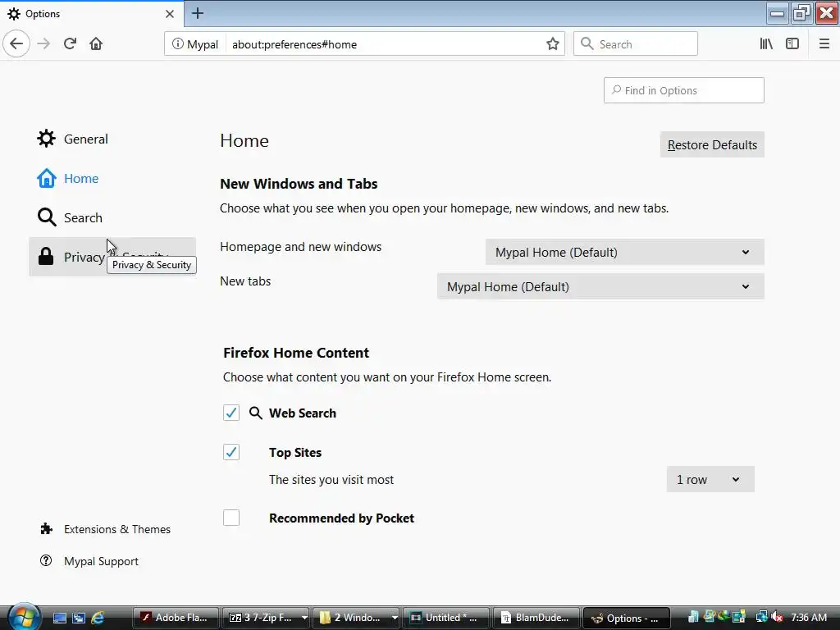The image size is (840, 630).
Task: Bookmark this page with the star icon
Action: [552, 44]
